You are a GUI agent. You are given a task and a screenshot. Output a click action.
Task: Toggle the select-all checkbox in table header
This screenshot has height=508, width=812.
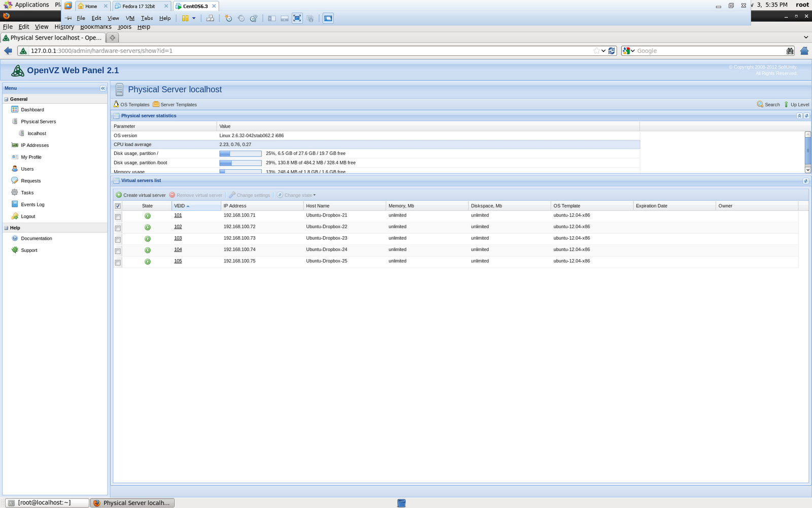pyautogui.click(x=118, y=206)
